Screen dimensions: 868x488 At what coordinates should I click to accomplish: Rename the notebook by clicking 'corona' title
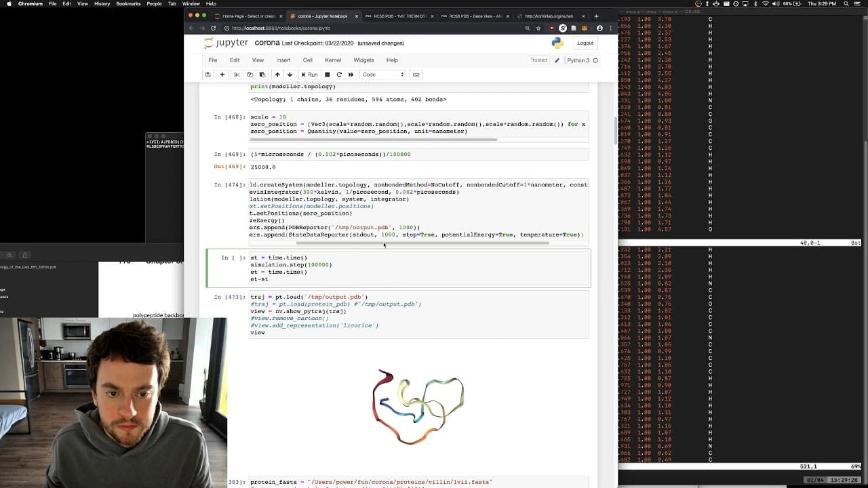267,43
